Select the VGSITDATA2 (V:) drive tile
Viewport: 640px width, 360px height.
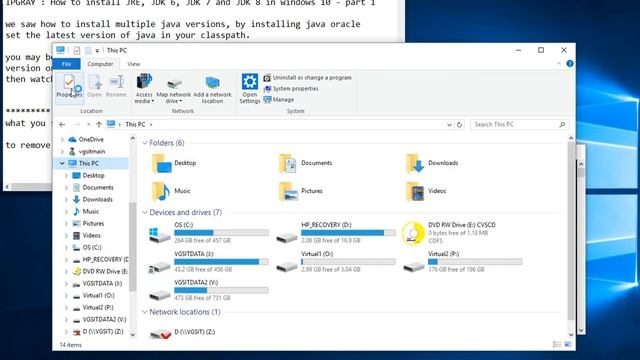point(209,290)
